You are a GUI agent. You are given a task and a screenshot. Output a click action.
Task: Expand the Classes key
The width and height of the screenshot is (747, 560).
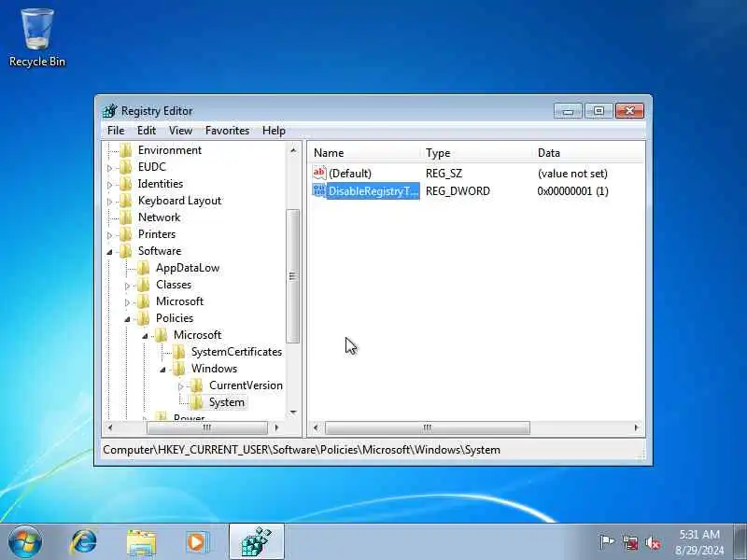tap(127, 286)
